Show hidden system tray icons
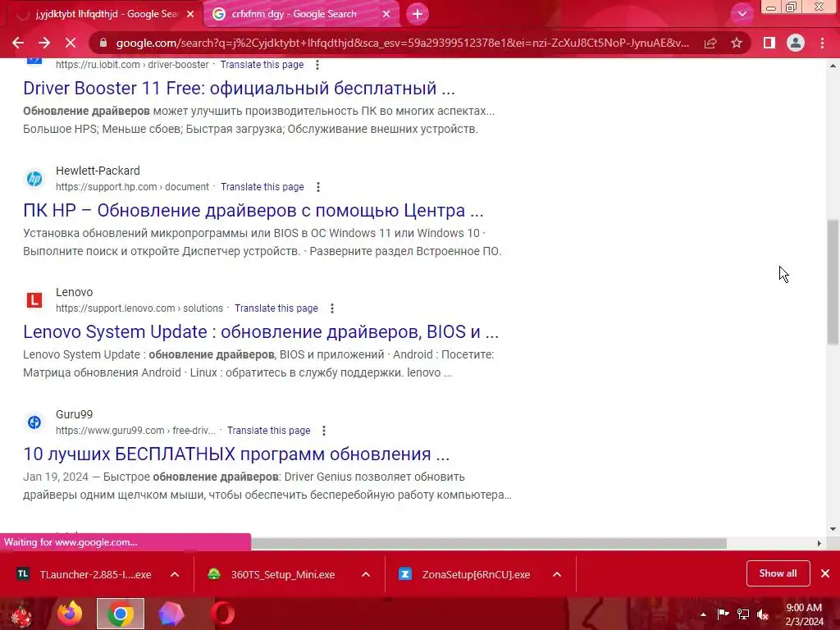 click(703, 614)
